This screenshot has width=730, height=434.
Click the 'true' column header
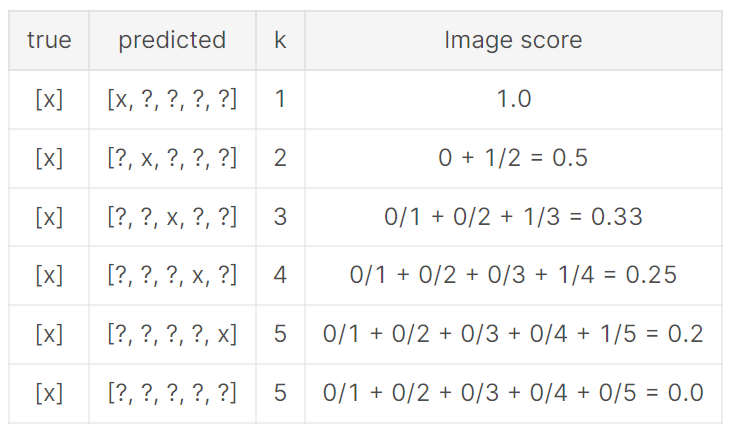pyautogui.click(x=49, y=41)
